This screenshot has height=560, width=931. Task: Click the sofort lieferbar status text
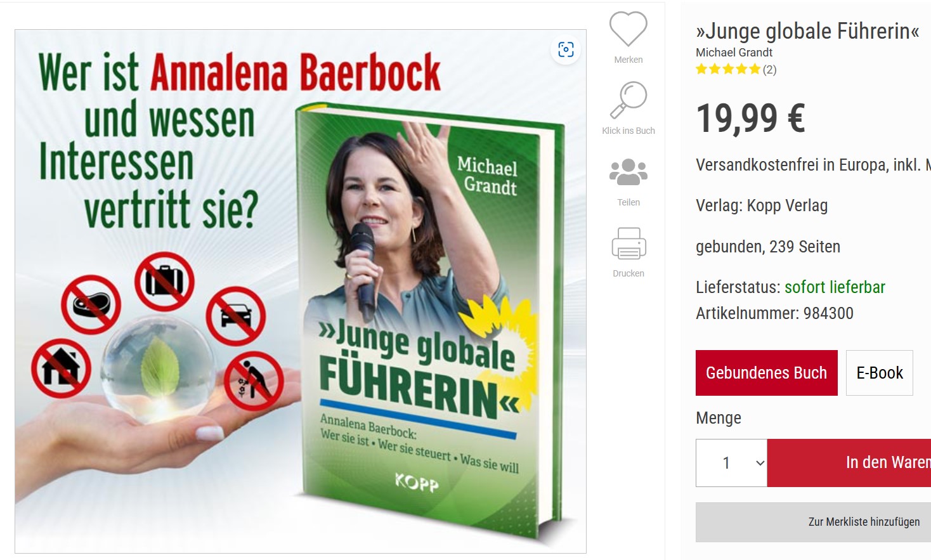tap(835, 287)
